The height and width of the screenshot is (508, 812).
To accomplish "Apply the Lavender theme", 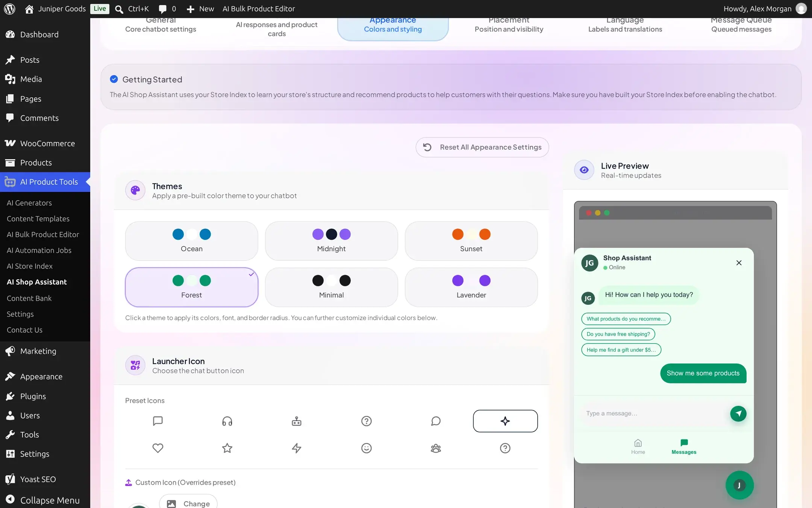I will (x=471, y=287).
